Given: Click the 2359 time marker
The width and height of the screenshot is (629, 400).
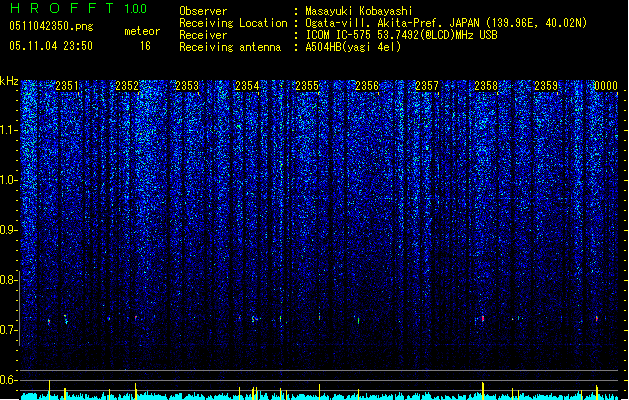Looking at the screenshot, I should (x=546, y=86).
